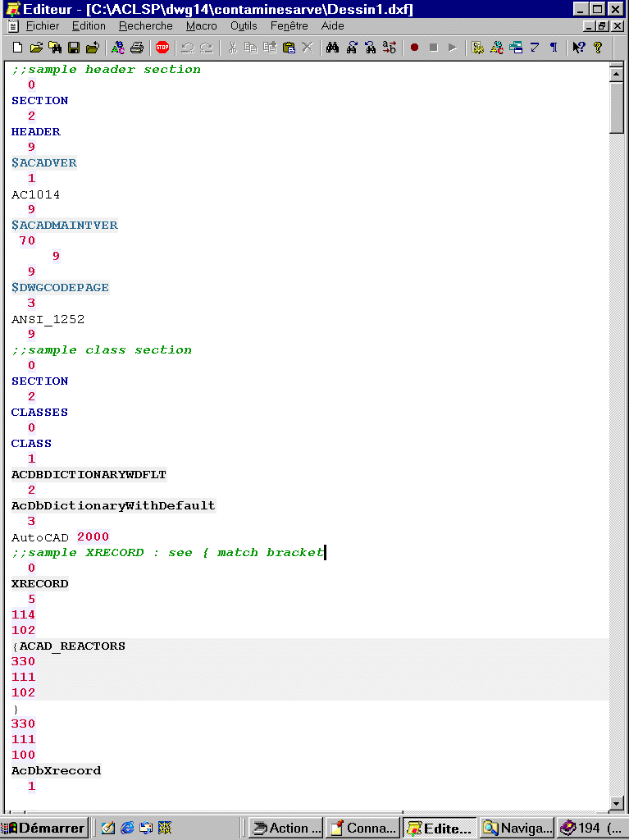Click the ';;sample class section' comment
629x840 pixels.
point(101,350)
